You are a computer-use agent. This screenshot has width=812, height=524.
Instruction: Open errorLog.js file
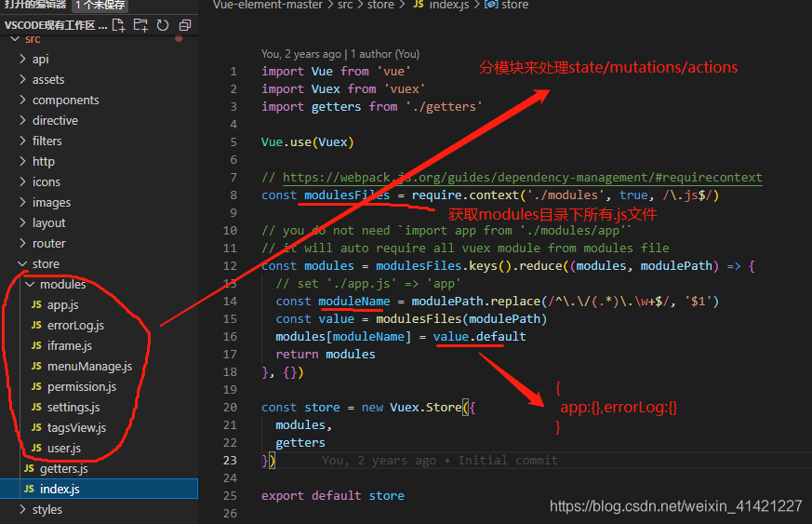click(75, 326)
